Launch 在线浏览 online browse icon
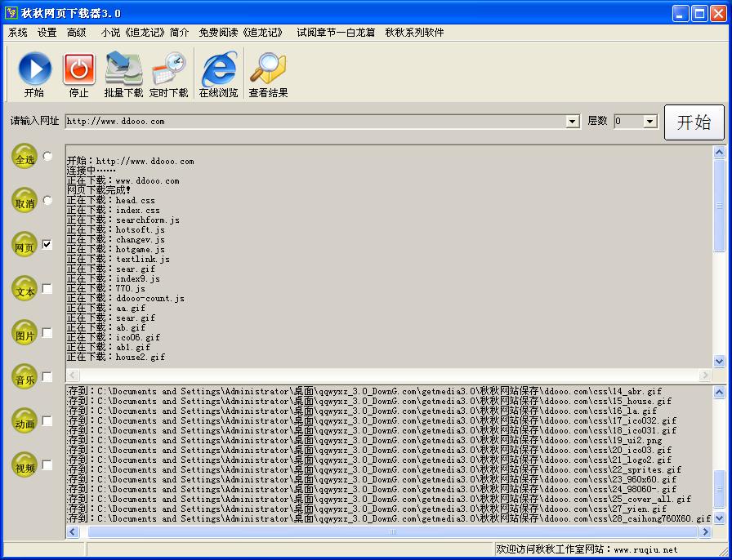 point(218,69)
